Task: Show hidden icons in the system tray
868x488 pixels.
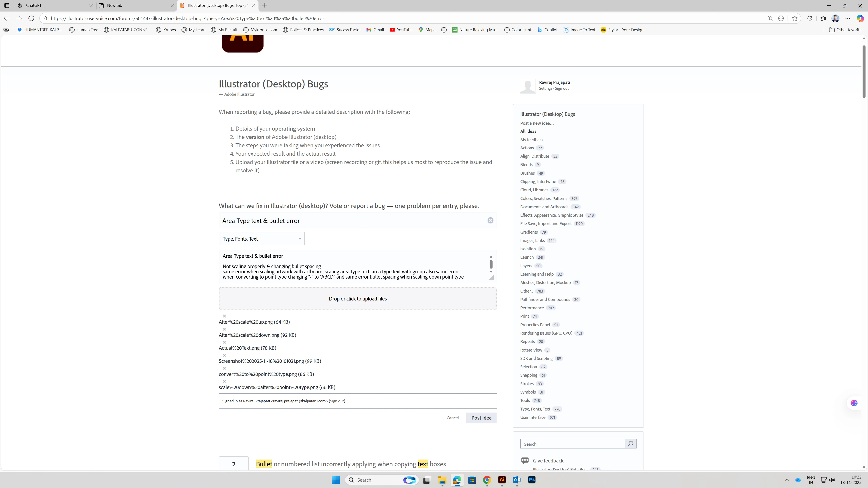Action: (x=787, y=480)
